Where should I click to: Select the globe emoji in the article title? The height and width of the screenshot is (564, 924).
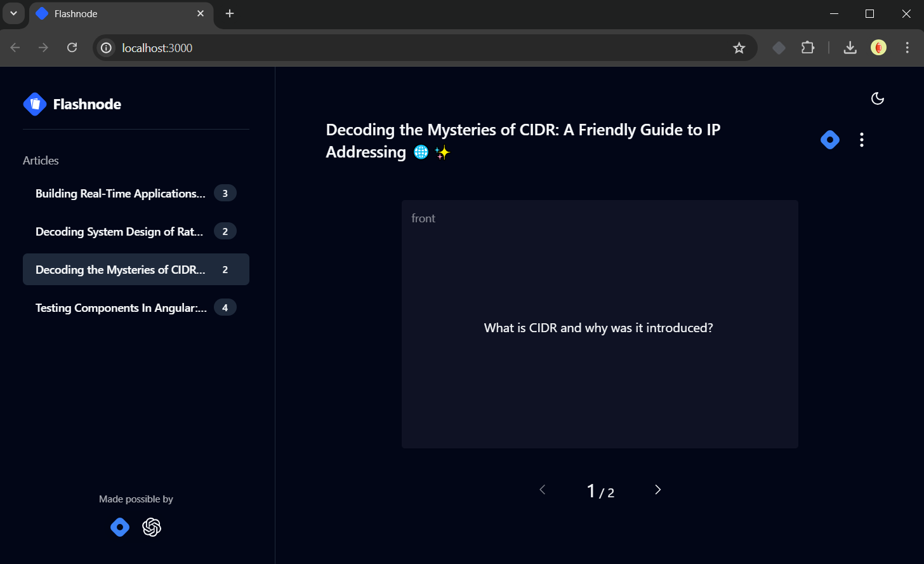click(421, 152)
